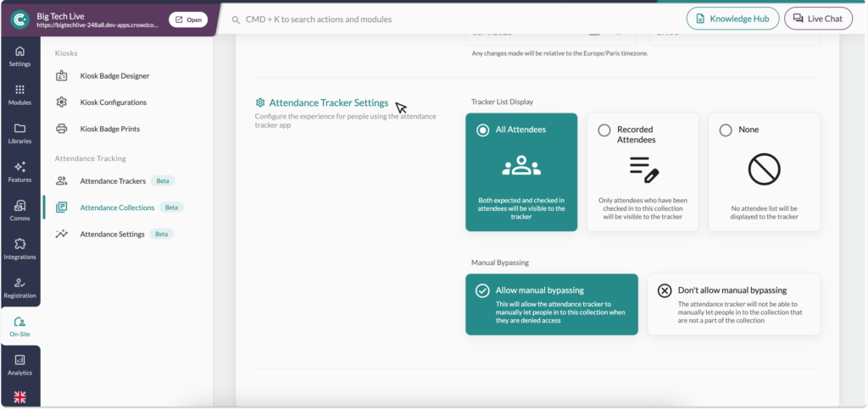Open the Settings section in left rail
The width and height of the screenshot is (868, 409).
pyautogui.click(x=19, y=56)
